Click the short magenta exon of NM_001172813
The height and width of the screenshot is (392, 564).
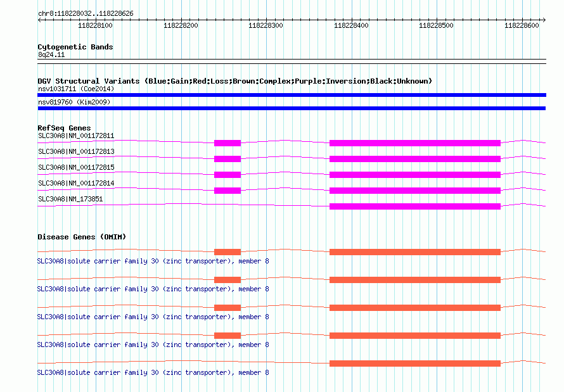click(x=228, y=159)
